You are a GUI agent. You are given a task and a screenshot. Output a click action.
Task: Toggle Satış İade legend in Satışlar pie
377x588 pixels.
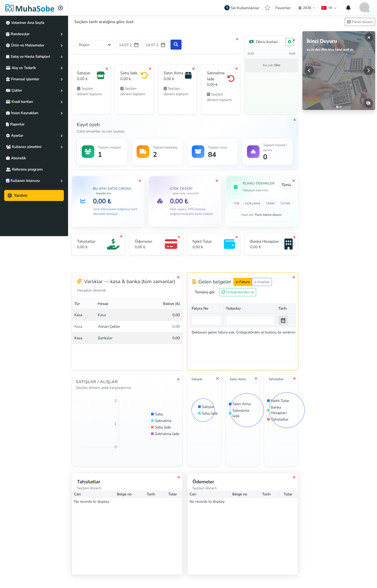point(208,413)
